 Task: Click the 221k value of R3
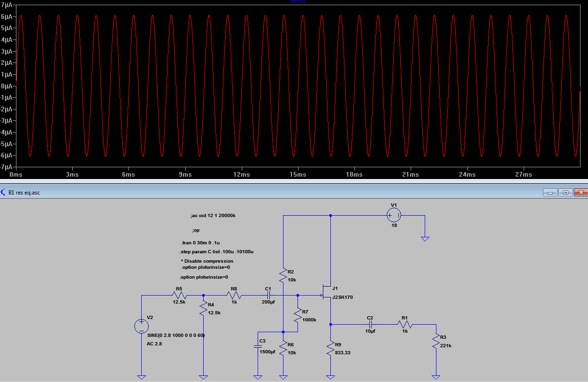[x=445, y=345]
